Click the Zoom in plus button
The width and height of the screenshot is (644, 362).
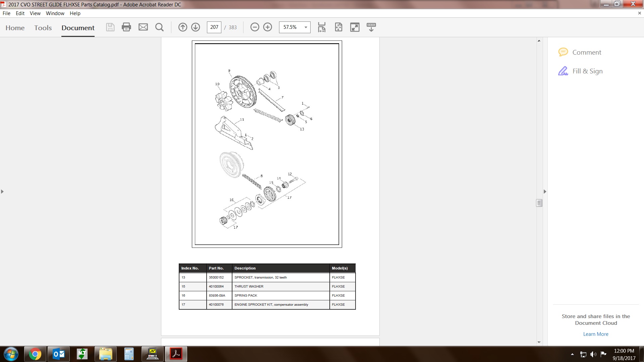point(268,27)
